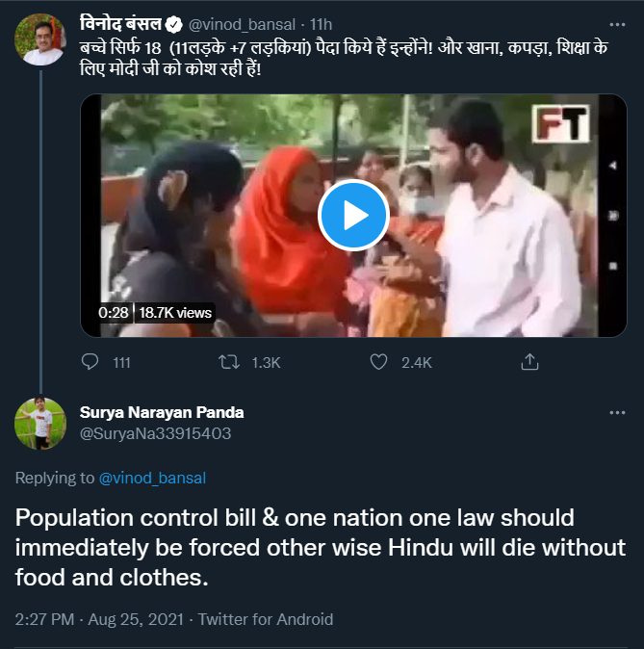Click the @vinod_bansal handle in tweet header
Screen dimensions: 644x649
click(x=243, y=25)
